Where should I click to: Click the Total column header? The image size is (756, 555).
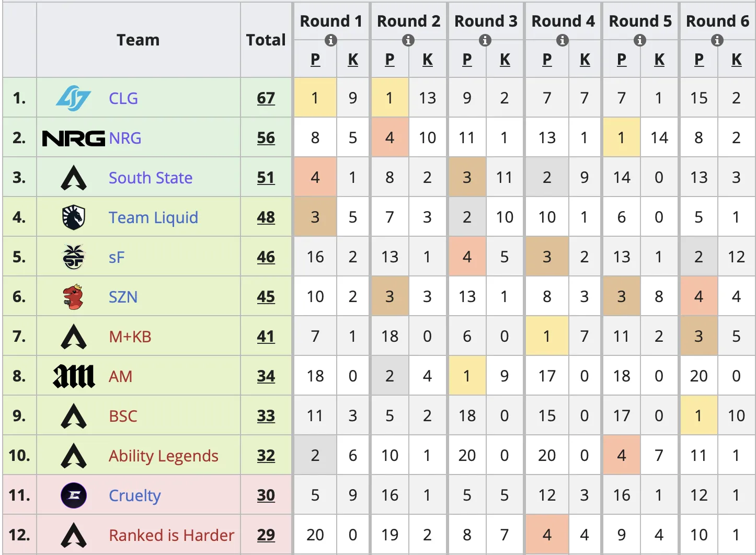click(266, 40)
